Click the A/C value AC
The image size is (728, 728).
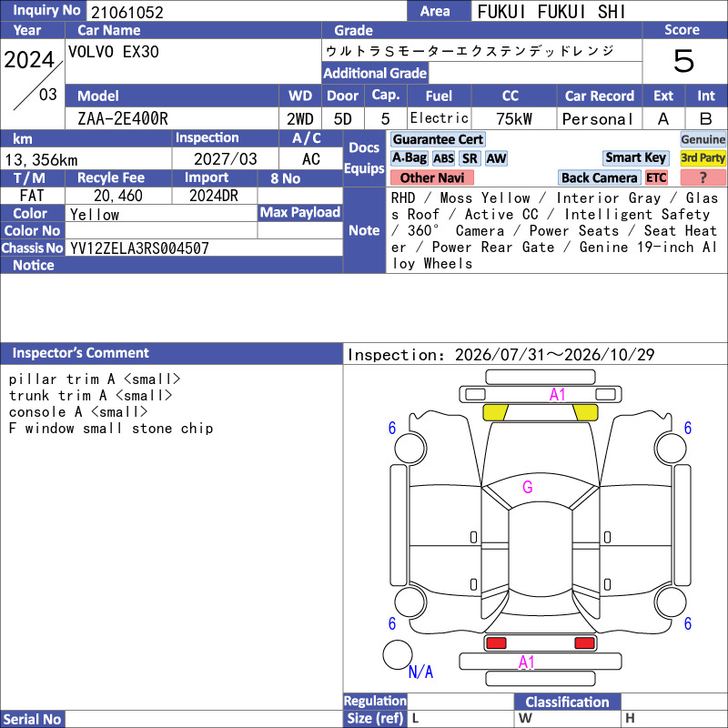click(311, 159)
